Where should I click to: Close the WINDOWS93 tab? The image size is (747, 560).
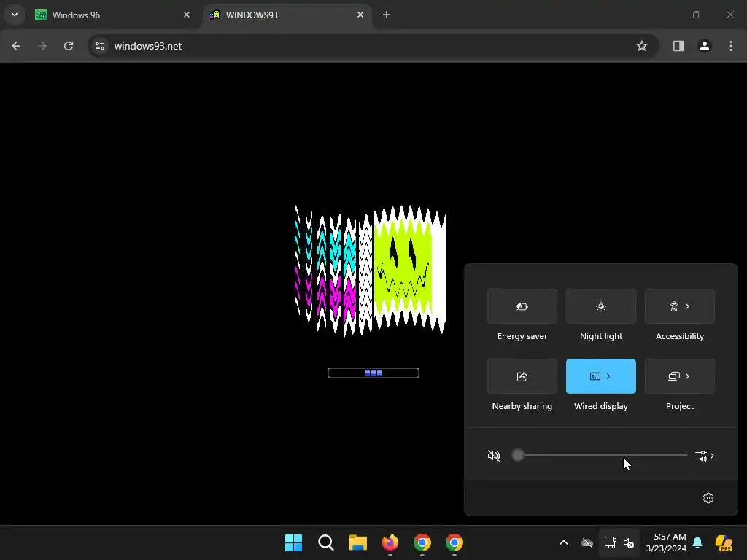(x=360, y=15)
